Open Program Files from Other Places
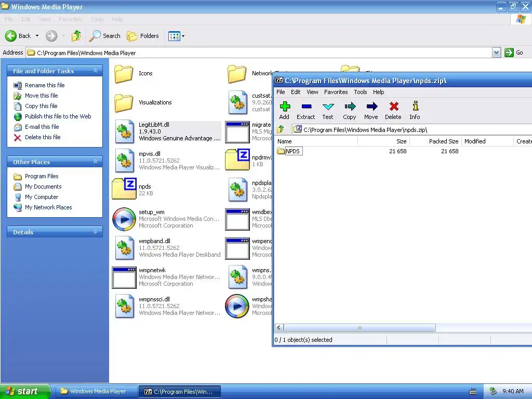Screen dimensions: 532x399 click(42, 176)
